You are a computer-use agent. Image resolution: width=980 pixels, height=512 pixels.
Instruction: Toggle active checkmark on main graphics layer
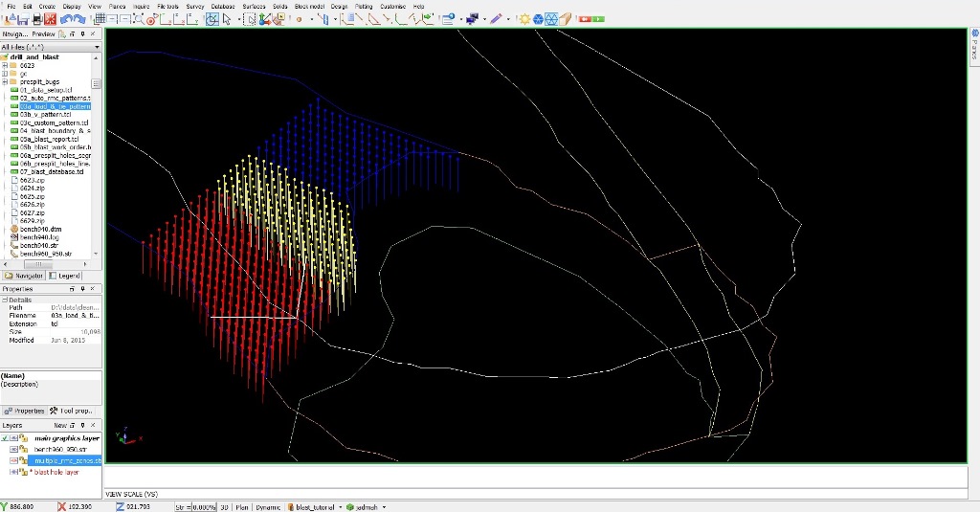pos(5,438)
